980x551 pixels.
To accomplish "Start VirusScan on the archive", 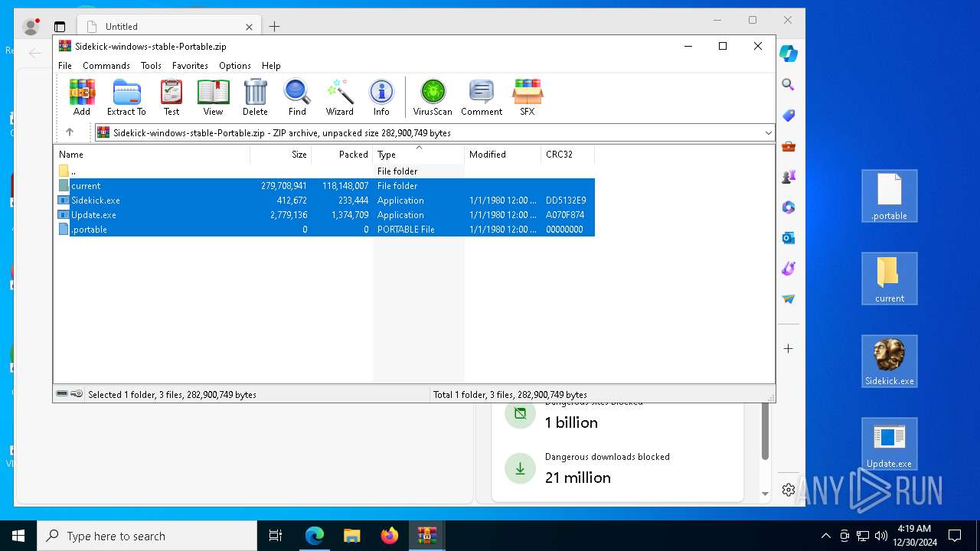I will point(433,97).
